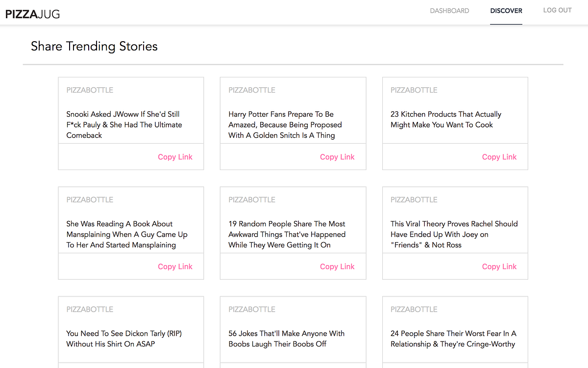Open the Snooki Asked JWoww story title
This screenshot has height=368, width=588.
click(124, 124)
